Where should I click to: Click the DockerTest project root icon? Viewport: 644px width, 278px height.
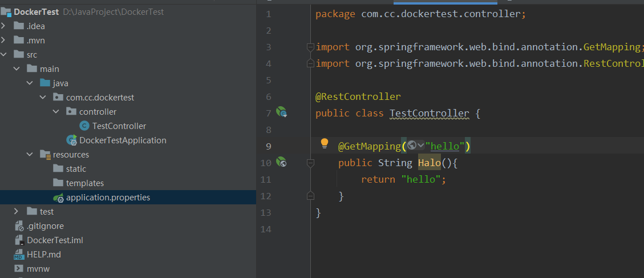click(x=6, y=11)
